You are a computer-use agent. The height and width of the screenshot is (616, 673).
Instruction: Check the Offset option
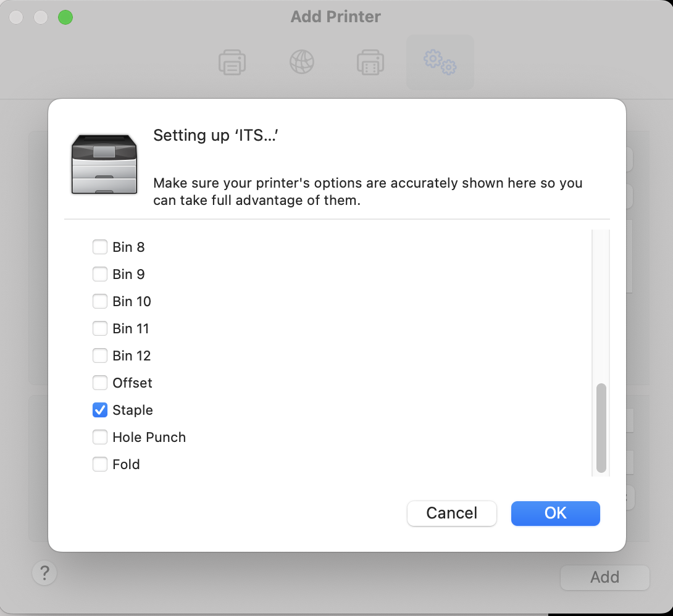(x=100, y=383)
